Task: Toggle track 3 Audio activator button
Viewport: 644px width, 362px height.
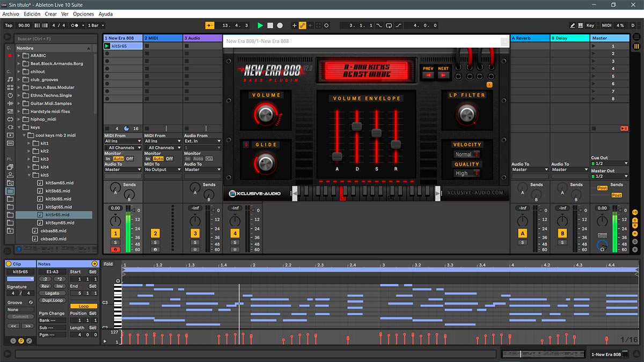Action: tap(195, 233)
